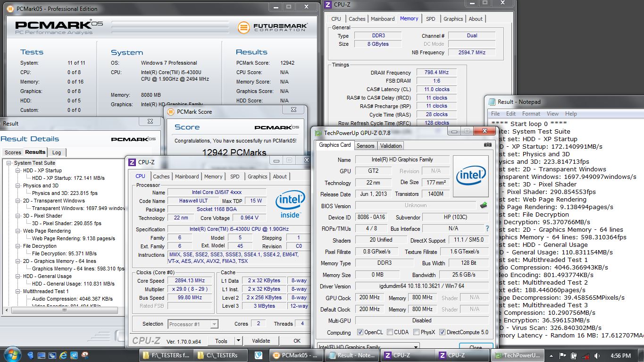Click the network signal tray icon
This screenshot has width=644, height=362.
[585, 355]
